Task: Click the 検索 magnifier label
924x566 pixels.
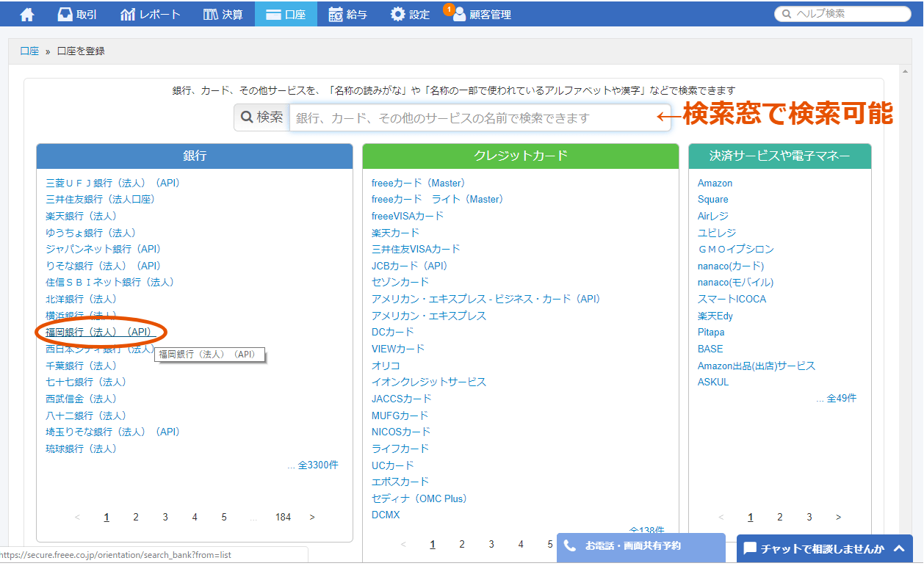Action: coord(261,117)
